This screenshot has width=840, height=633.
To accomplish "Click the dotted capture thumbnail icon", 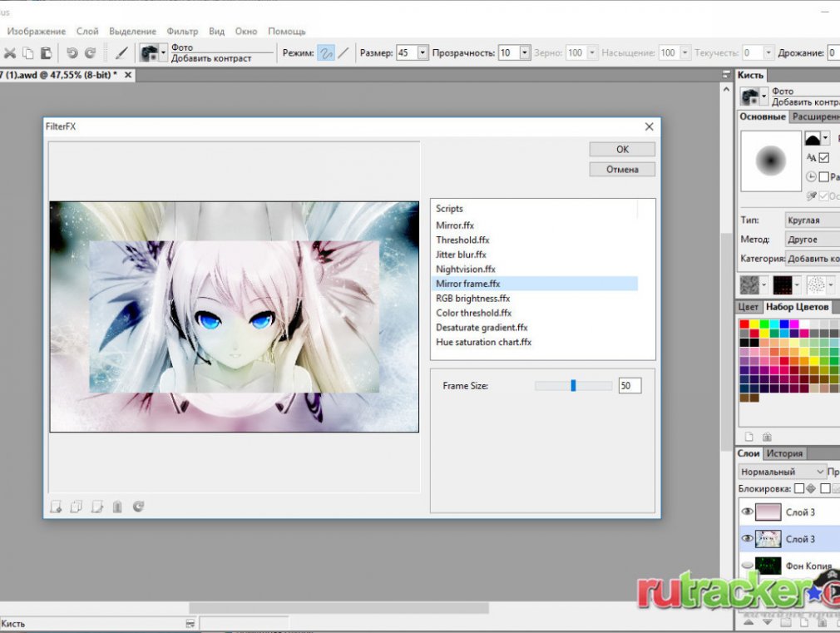I will pos(816,284).
